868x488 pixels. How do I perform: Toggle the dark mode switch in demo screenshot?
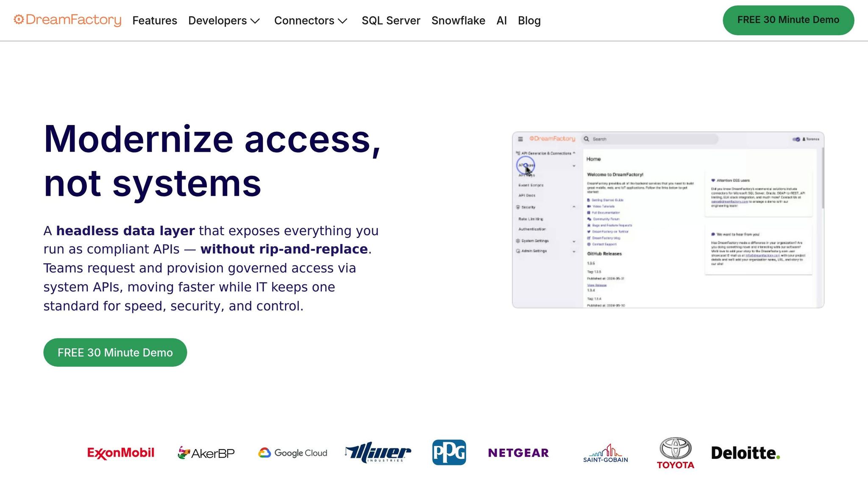click(796, 139)
